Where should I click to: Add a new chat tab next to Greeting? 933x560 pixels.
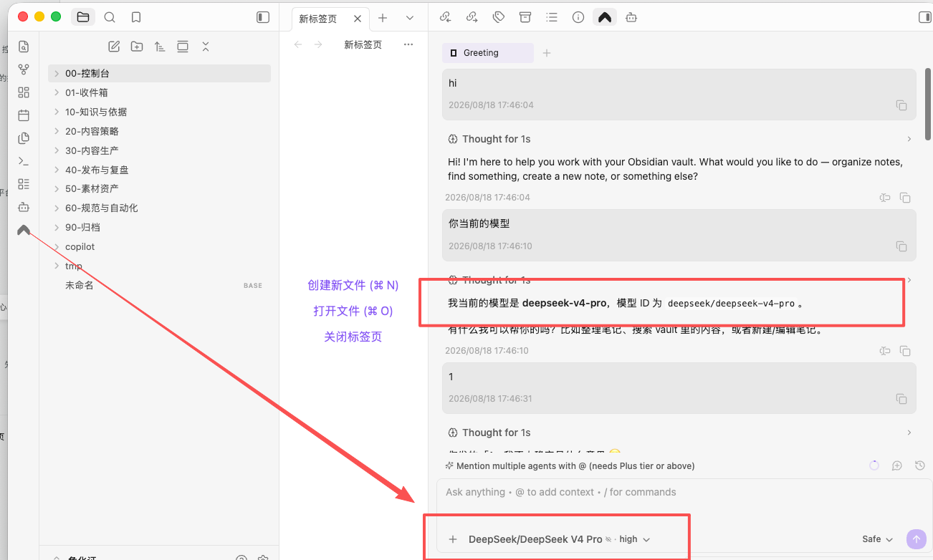(547, 53)
